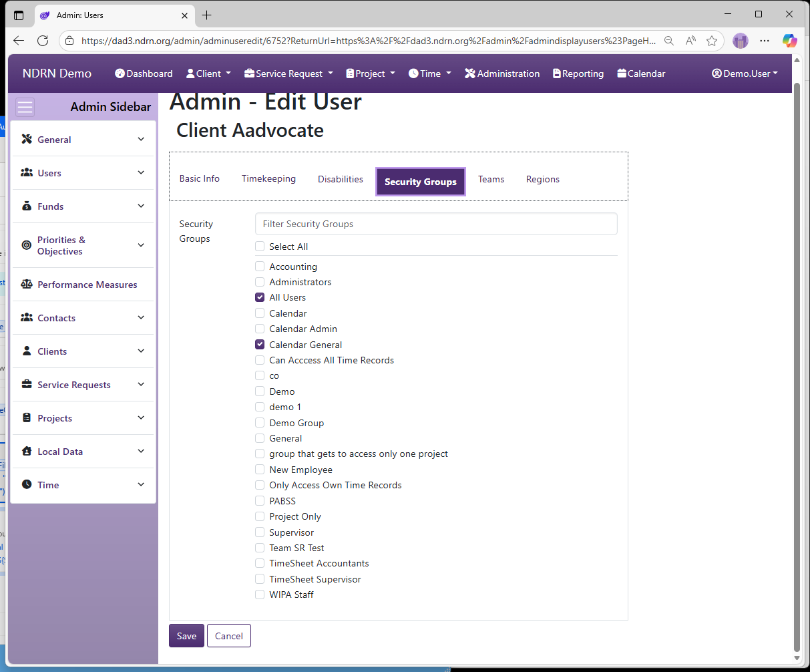Check the WIPA Staff checkbox
The width and height of the screenshot is (810, 672).
point(260,595)
